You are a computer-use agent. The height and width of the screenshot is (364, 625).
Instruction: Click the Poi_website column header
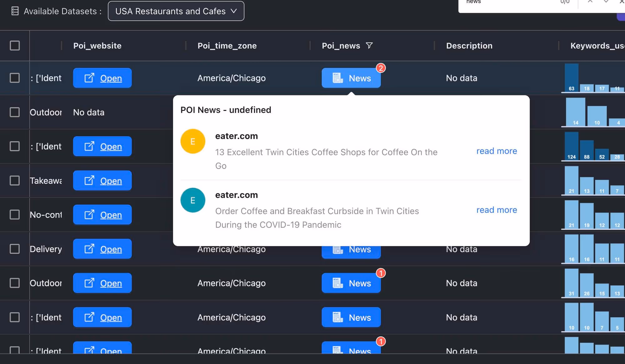tap(97, 46)
